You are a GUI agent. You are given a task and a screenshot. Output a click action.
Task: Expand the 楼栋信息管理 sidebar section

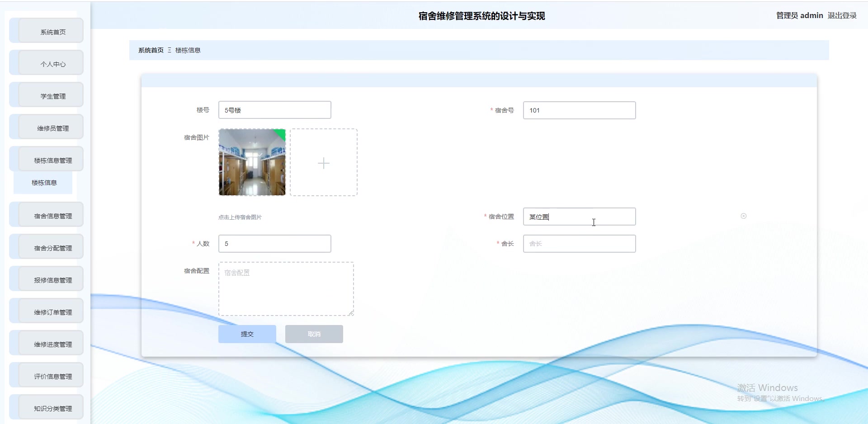tap(46, 159)
